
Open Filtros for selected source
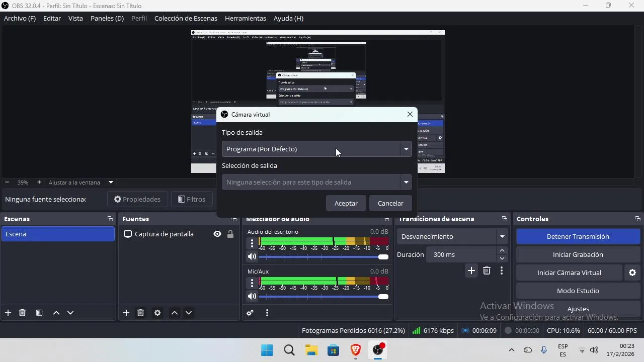[192, 199]
